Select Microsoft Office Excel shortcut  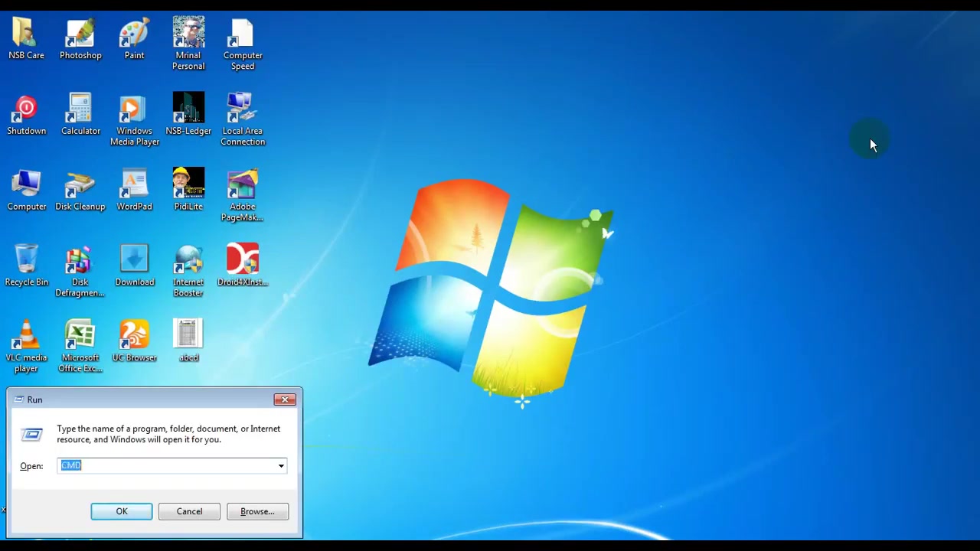point(80,346)
